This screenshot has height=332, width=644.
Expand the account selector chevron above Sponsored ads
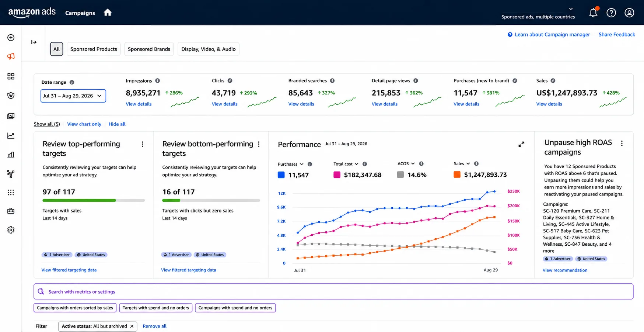click(x=571, y=9)
